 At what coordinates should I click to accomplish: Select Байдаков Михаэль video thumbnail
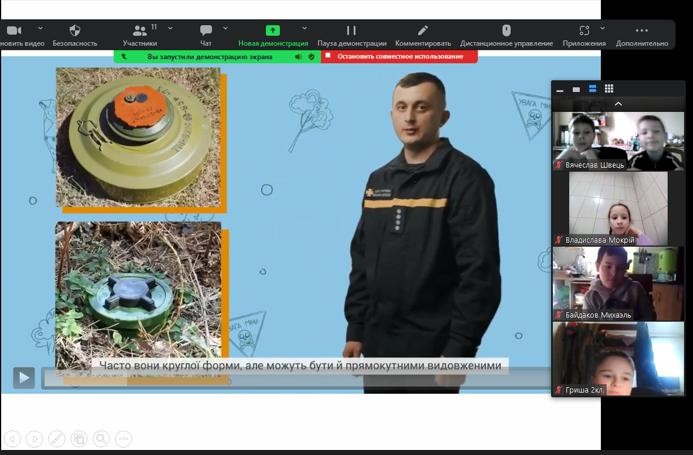[x=618, y=283]
